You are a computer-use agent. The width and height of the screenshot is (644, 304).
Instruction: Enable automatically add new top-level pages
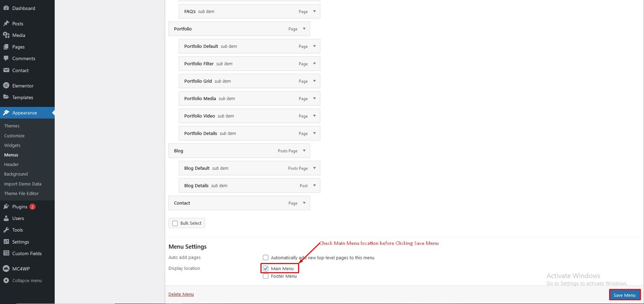point(266,258)
